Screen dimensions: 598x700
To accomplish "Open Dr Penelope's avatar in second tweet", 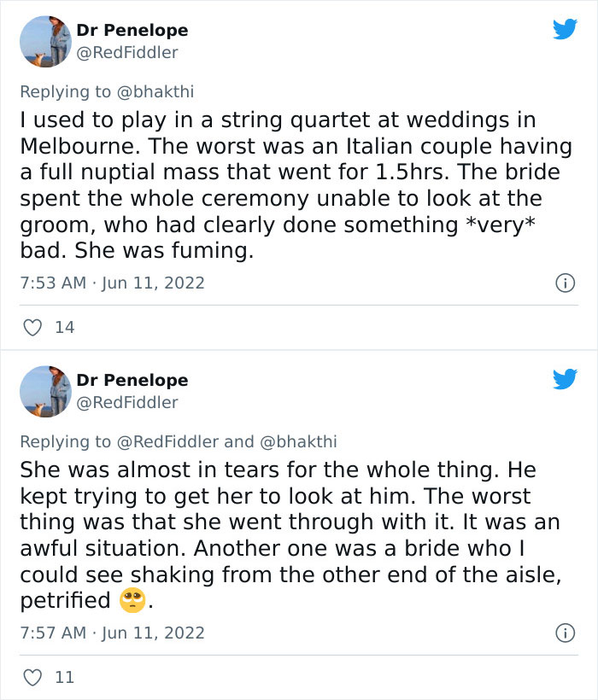I will pos(44,391).
